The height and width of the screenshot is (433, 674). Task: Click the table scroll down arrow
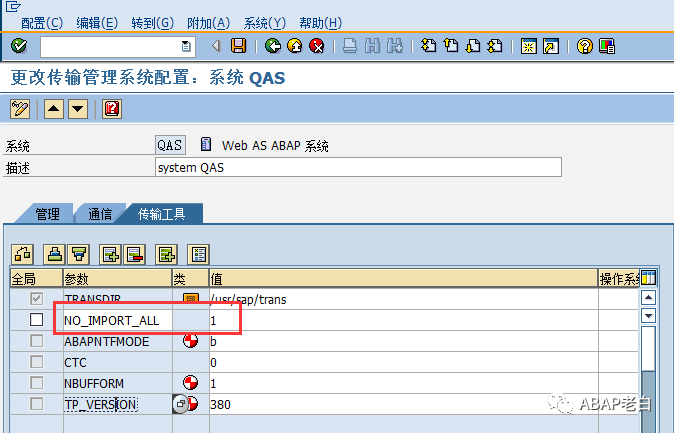point(648,316)
